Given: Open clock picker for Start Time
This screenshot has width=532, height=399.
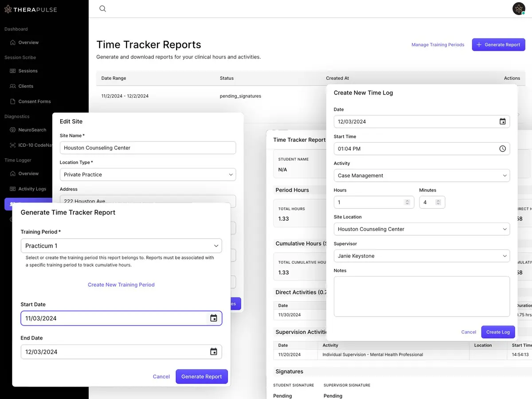Looking at the screenshot, I should coord(502,149).
